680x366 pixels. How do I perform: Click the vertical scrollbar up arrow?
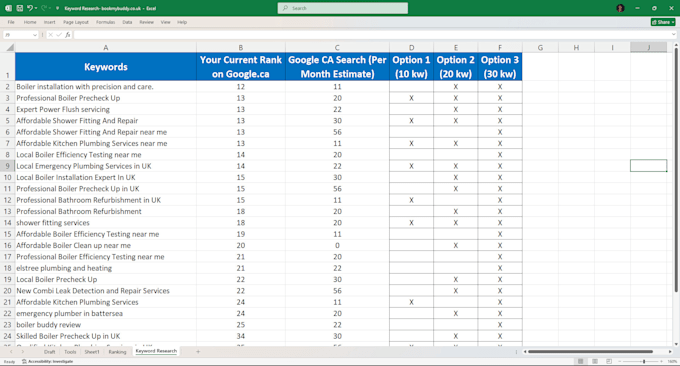676,45
